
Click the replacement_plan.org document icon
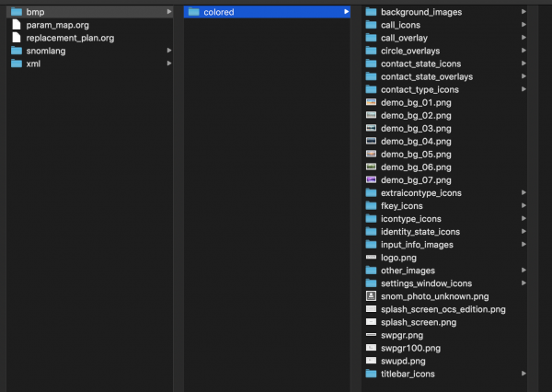point(16,38)
